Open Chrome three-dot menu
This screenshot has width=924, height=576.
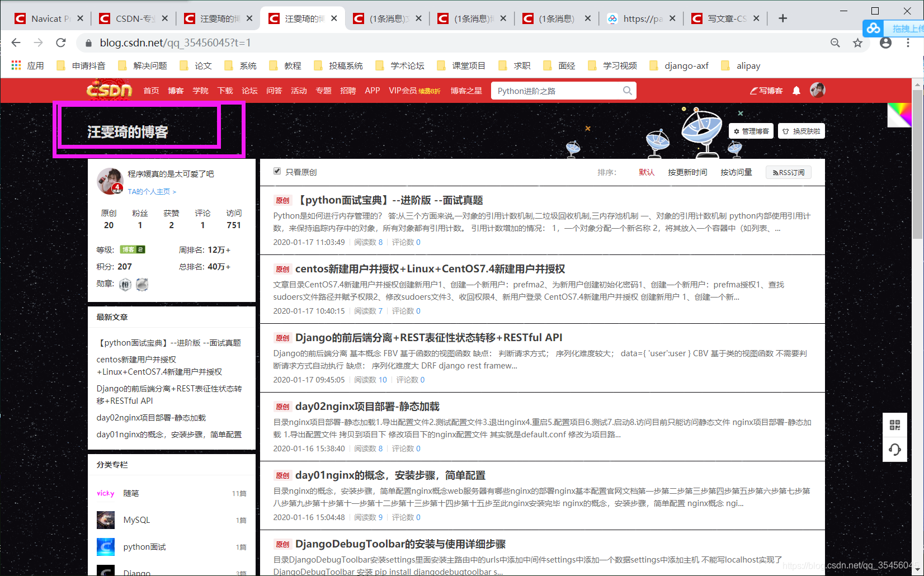(x=908, y=43)
